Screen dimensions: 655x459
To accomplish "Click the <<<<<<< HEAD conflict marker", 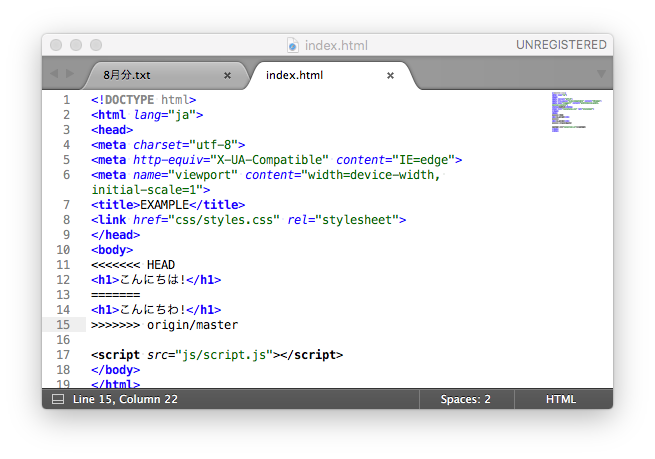I will pyautogui.click(x=133, y=265).
